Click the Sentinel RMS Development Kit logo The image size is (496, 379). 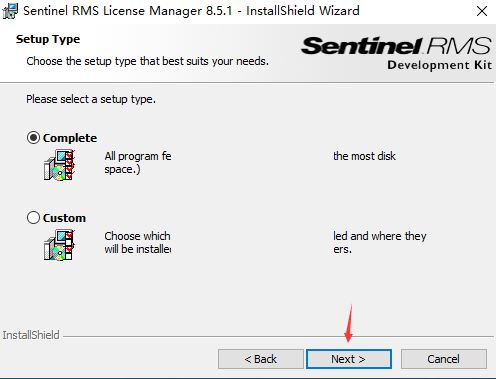click(396, 53)
